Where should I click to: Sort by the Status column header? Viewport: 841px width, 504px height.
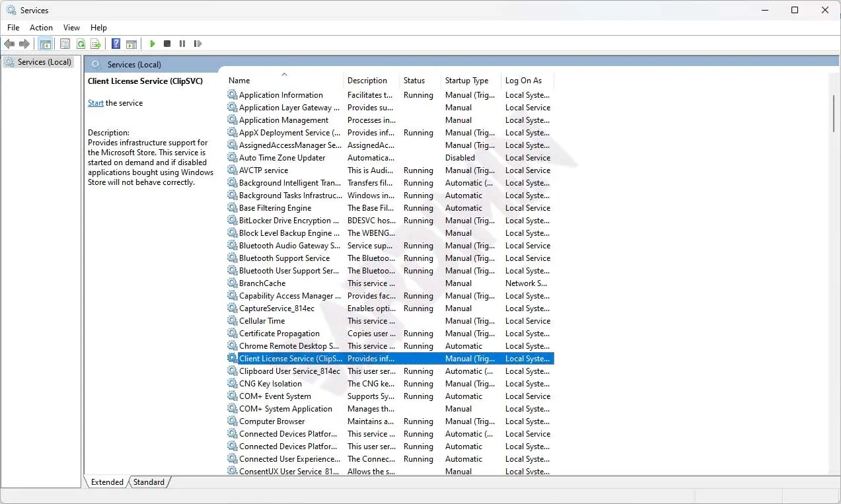414,81
